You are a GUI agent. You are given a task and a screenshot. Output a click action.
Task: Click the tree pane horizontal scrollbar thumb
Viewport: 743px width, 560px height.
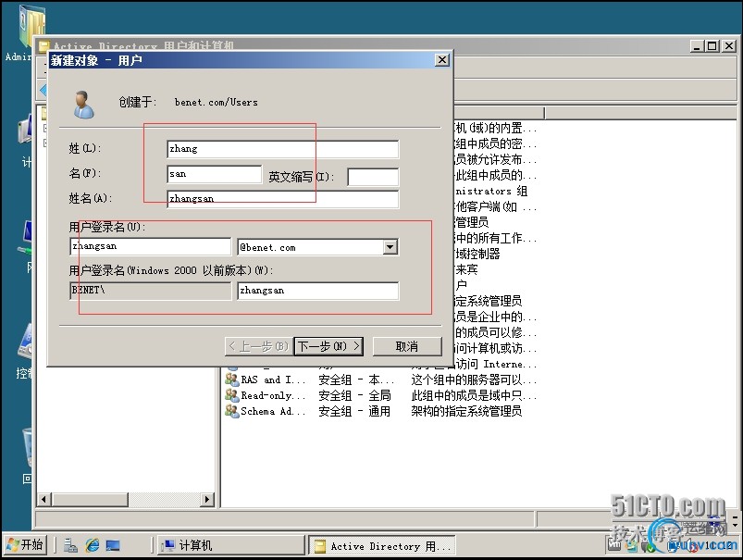90,499
